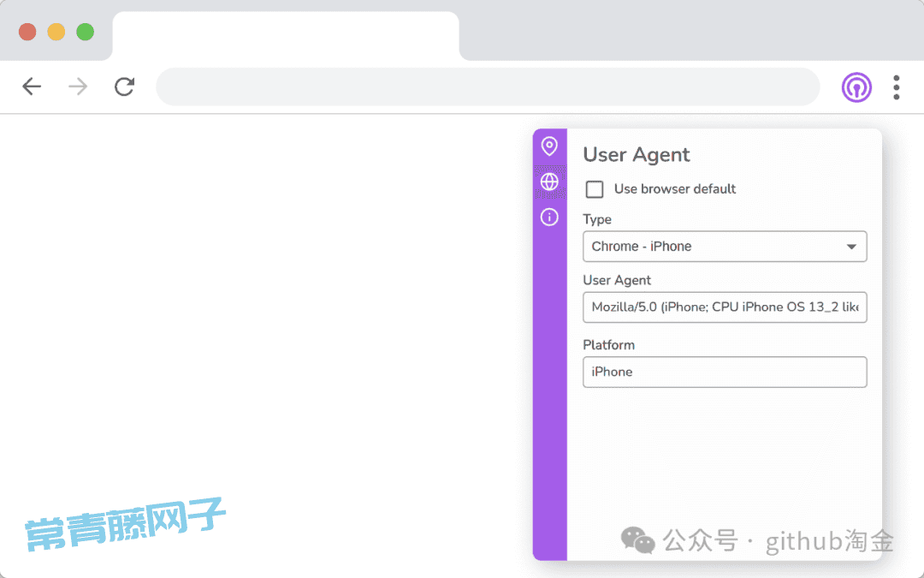The image size is (924, 578).
Task: Click the User Agent label above the string field
Action: point(617,280)
